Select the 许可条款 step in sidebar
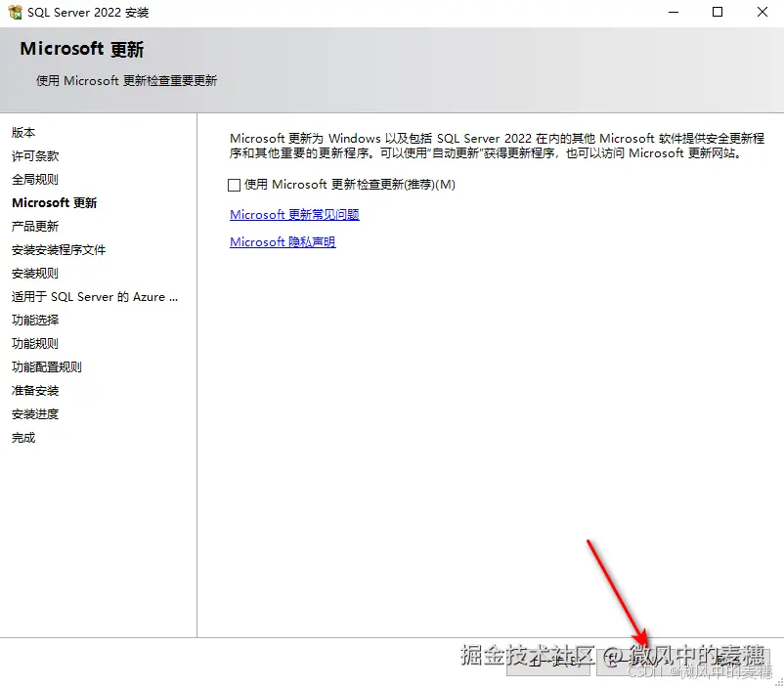The height and width of the screenshot is (687, 784). [35, 156]
